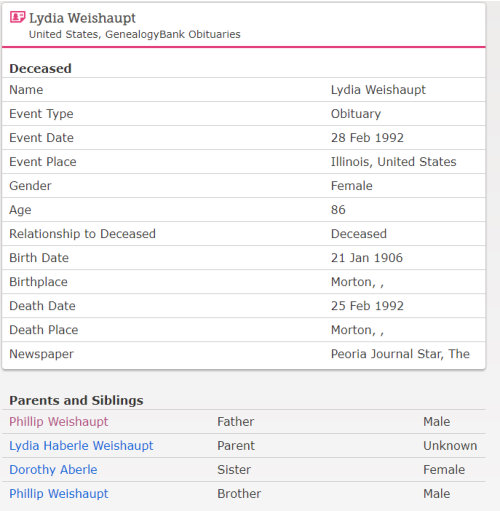Click the Event Type value Obituary
The width and height of the screenshot is (500, 511).
click(x=356, y=114)
